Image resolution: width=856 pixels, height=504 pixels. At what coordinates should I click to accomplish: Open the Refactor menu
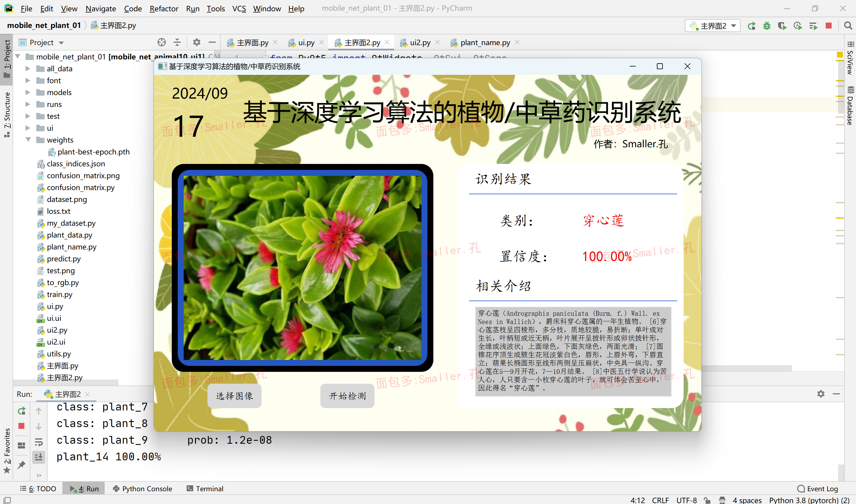[x=164, y=9]
